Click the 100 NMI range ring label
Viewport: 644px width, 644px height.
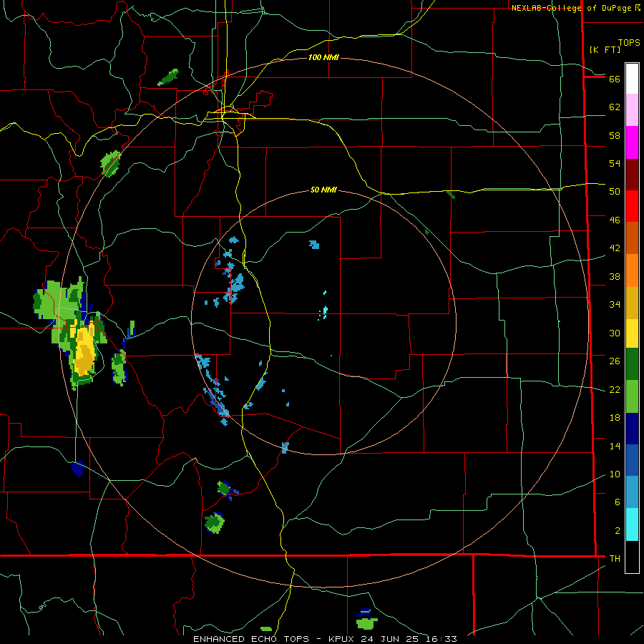pyautogui.click(x=323, y=57)
